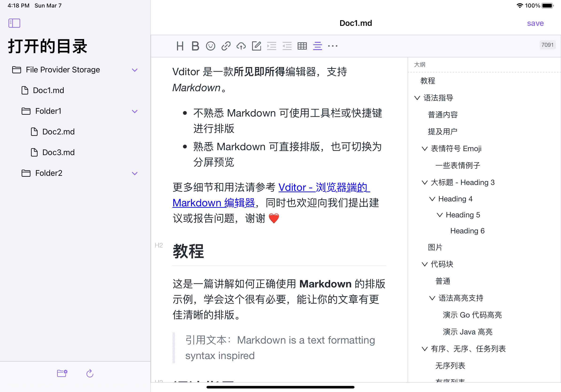Select the Bold formatting icon
This screenshot has width=561, height=392.
[196, 46]
